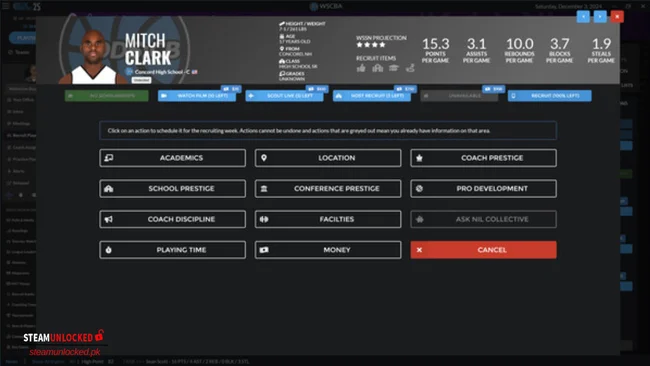Click the megaphone icon on Coach Discipline
The image size is (650, 366).
click(x=109, y=219)
